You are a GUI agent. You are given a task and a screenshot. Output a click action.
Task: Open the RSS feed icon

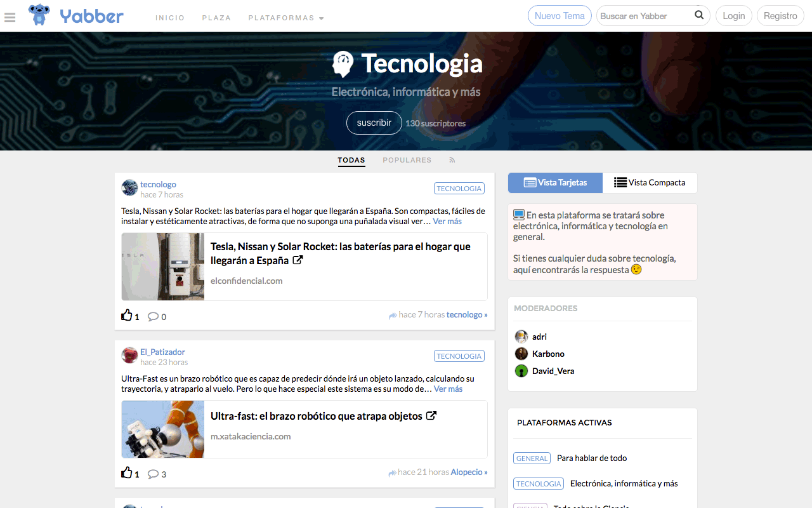pyautogui.click(x=452, y=160)
